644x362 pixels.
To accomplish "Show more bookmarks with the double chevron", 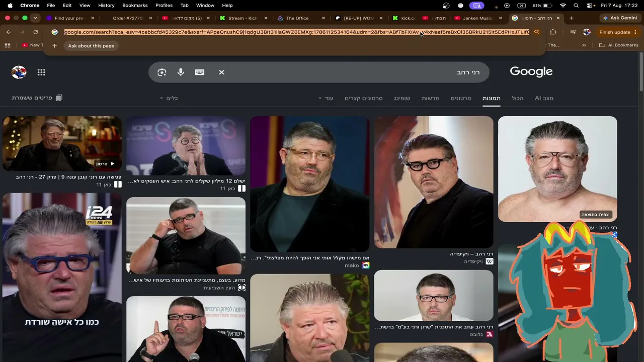I will click(584, 45).
